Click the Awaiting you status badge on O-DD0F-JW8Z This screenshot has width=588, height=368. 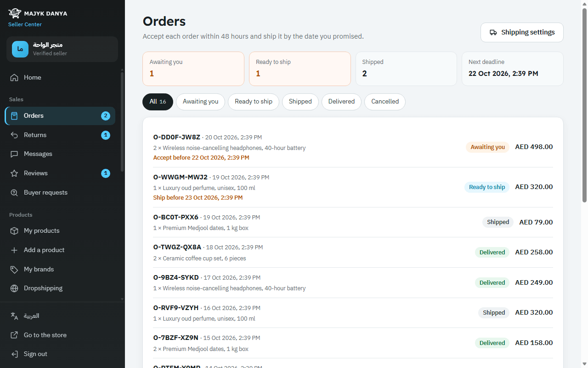point(487,147)
